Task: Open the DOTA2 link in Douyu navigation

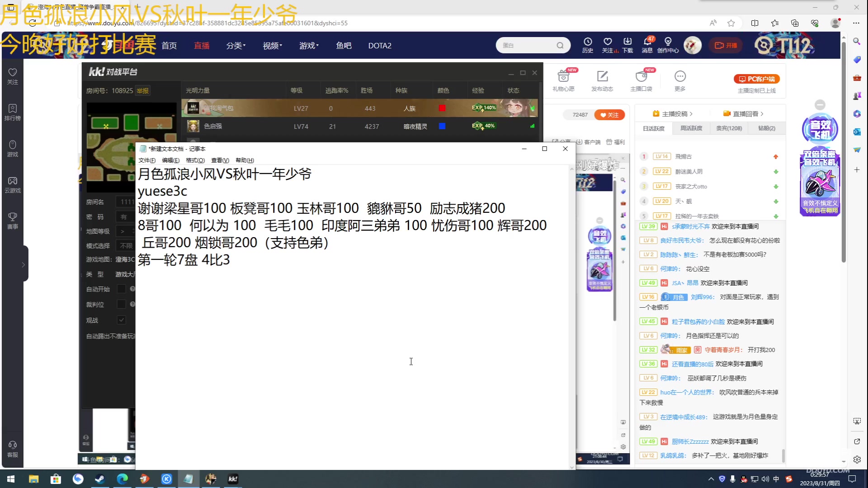Action: coord(380,46)
